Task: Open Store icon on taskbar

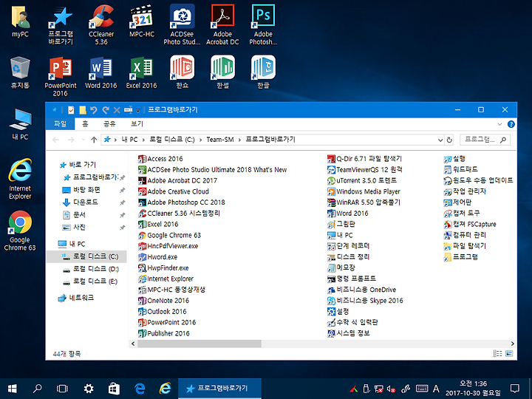Action: (x=114, y=389)
